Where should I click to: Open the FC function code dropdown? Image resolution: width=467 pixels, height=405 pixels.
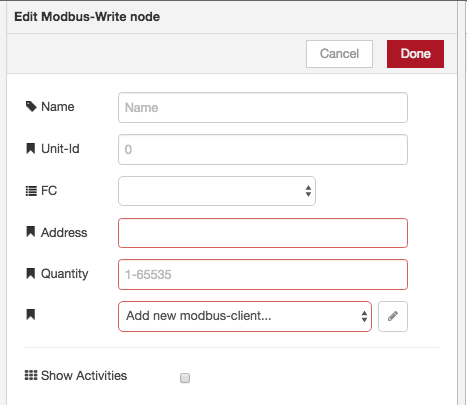tap(217, 191)
